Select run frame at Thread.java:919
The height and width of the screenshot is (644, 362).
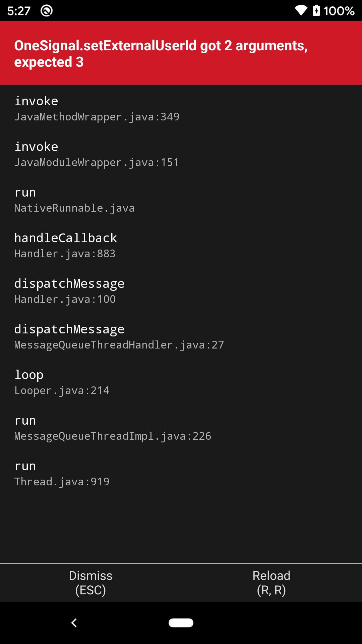[x=62, y=474]
